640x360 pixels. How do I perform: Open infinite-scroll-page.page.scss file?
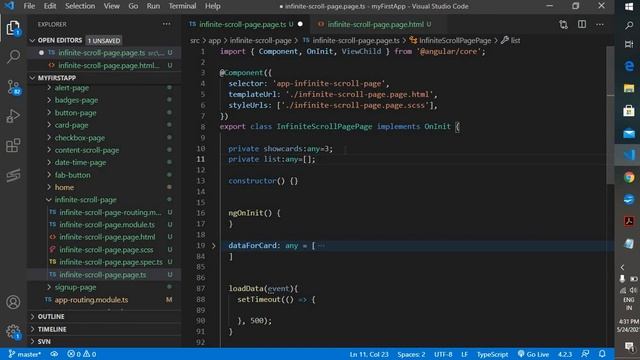pyautogui.click(x=106, y=249)
